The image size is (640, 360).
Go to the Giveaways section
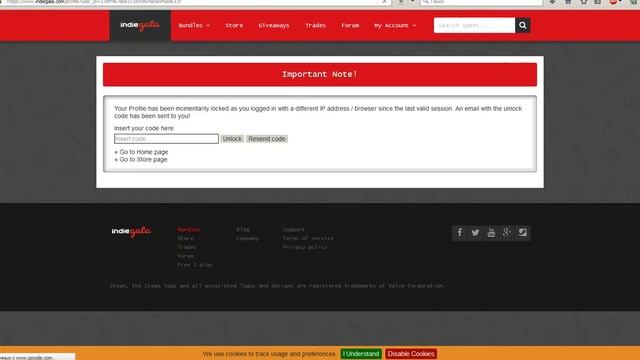point(274,25)
